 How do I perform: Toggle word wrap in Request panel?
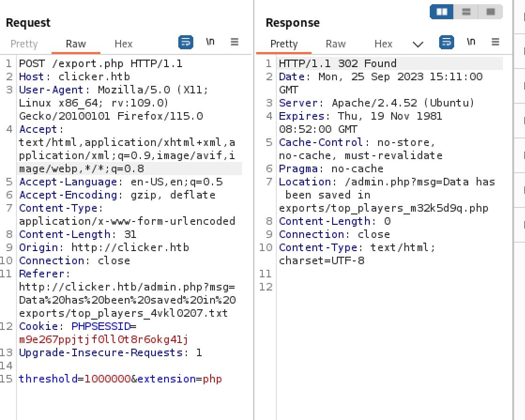tap(186, 43)
